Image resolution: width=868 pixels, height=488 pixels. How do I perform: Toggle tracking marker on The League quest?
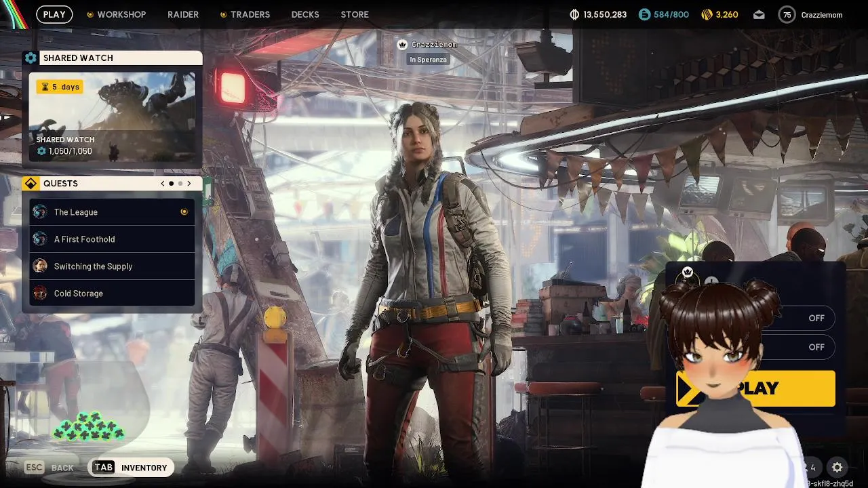(x=184, y=212)
